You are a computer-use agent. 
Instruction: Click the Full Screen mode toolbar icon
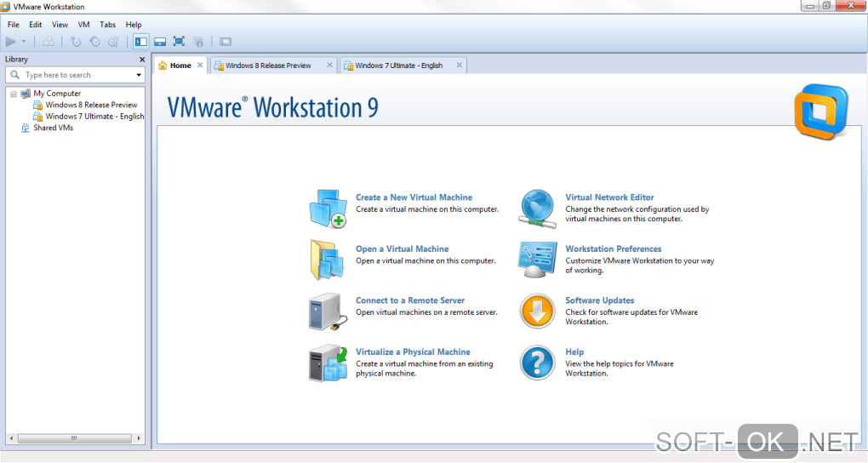point(179,42)
